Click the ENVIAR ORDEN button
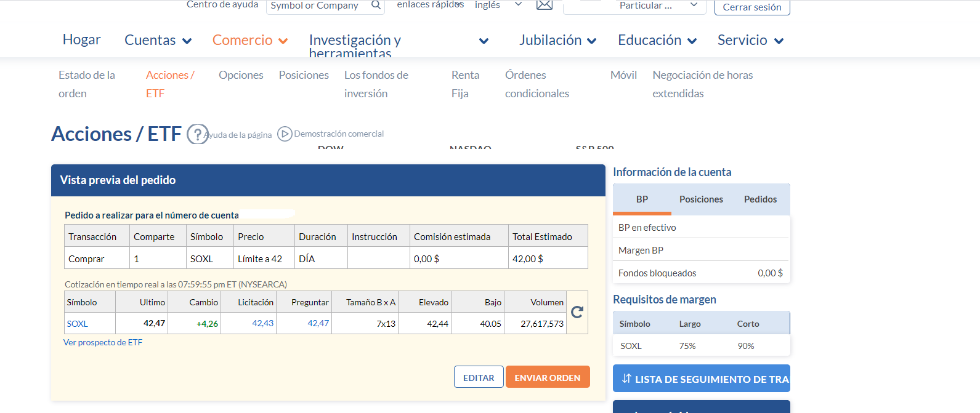Screen dimensions: 980x413 pos(548,377)
